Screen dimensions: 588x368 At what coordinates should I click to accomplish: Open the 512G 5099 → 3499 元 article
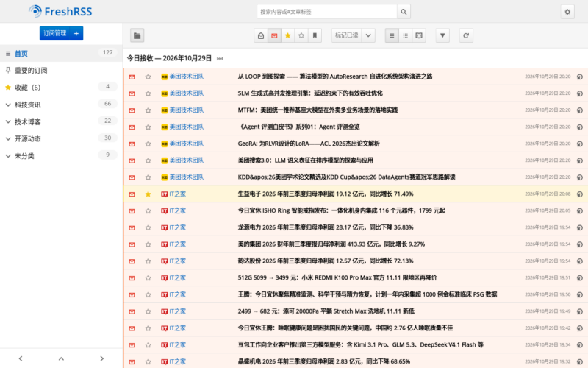[x=337, y=278]
